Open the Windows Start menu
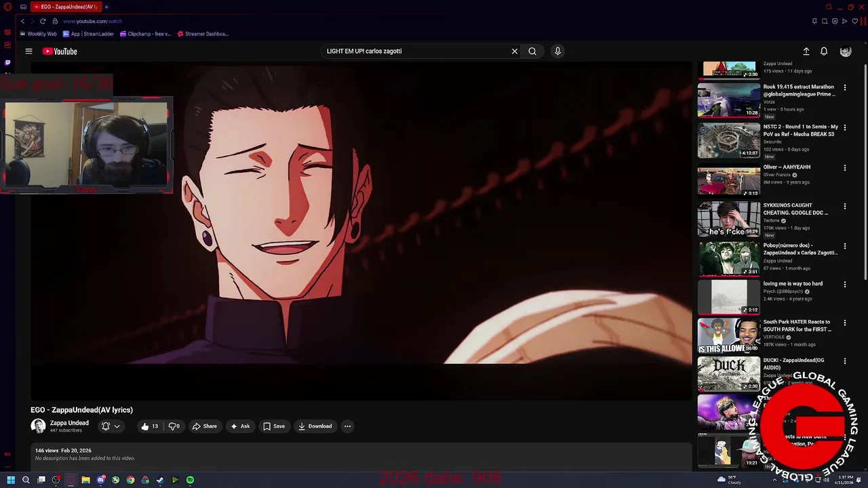The width and height of the screenshot is (868, 488). click(x=11, y=480)
